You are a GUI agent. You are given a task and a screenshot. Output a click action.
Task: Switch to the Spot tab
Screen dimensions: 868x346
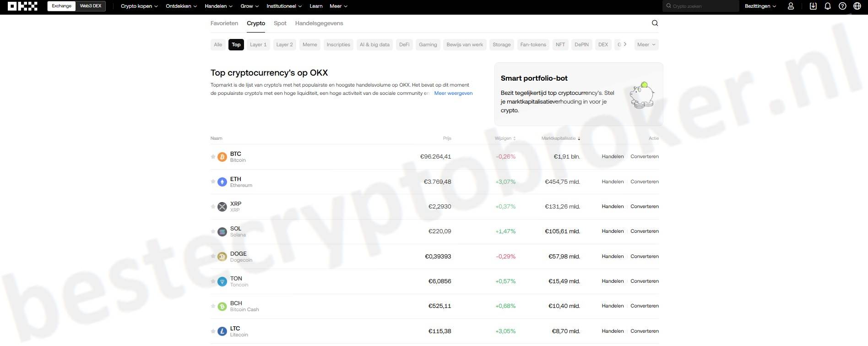coord(280,23)
